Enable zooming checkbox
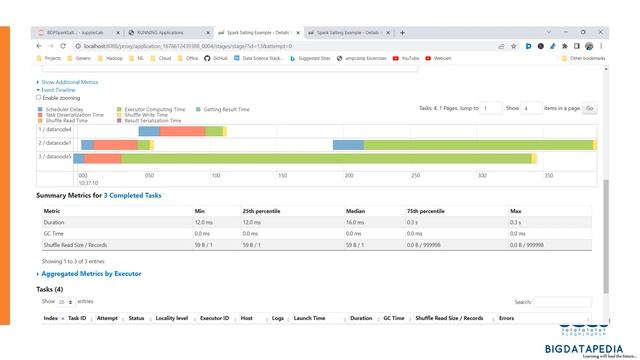640x360 pixels. click(39, 98)
